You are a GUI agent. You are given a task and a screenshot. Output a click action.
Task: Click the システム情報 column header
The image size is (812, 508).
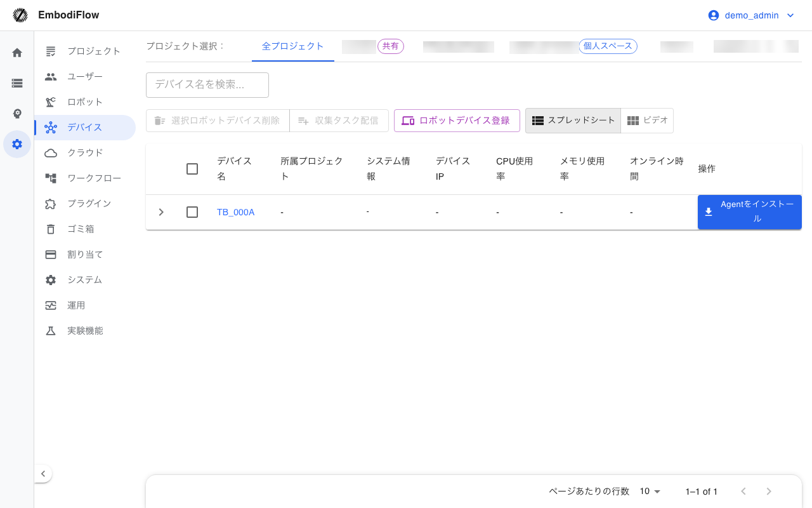388,169
